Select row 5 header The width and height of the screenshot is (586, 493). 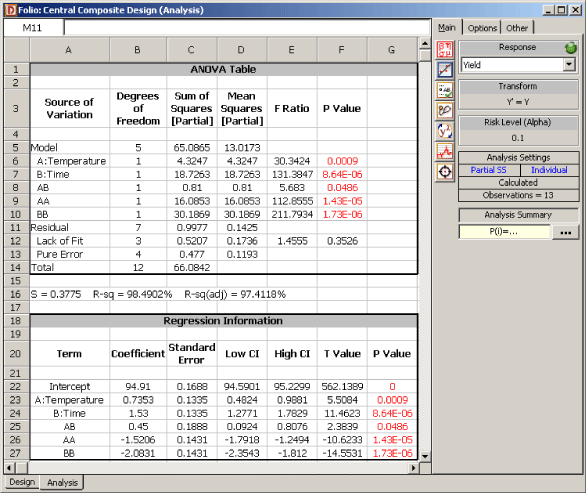pyautogui.click(x=16, y=148)
